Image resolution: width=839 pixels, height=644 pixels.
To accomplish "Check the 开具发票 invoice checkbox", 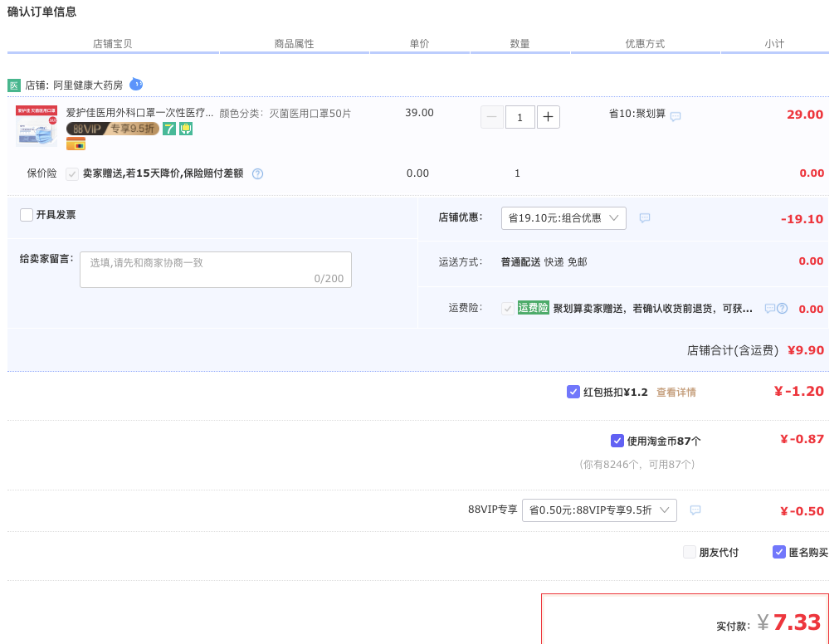I will tap(27, 215).
